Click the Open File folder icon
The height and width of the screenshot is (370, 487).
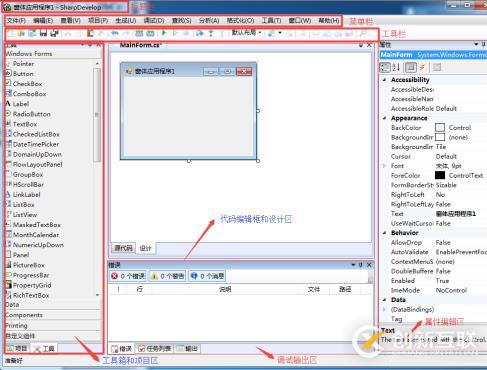pyautogui.click(x=21, y=33)
